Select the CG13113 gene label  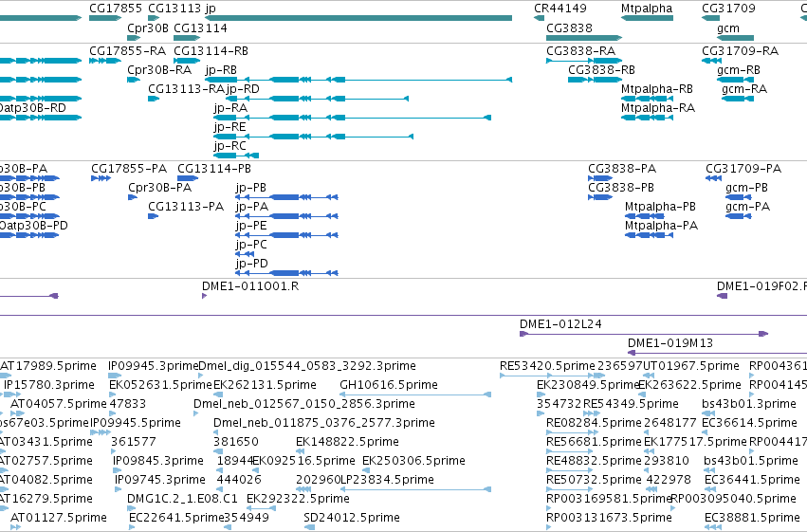click(174, 9)
